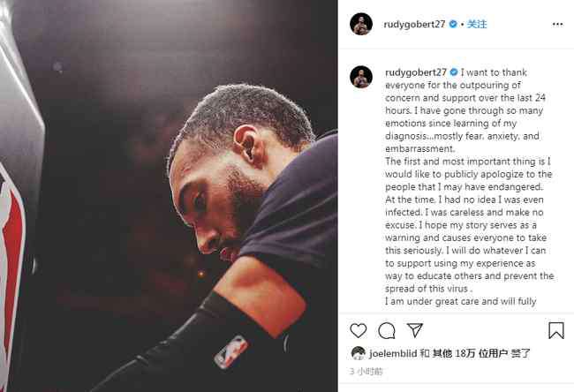Click the NBA logo on the arm sleeve

[x=230, y=352]
